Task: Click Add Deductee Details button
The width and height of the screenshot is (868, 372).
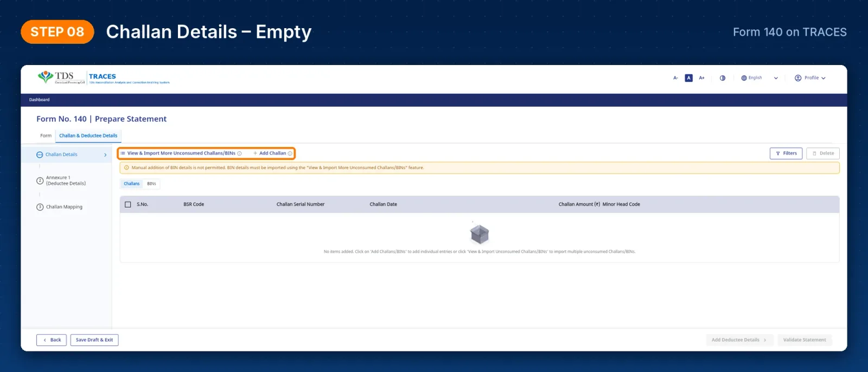Action: [739, 340]
